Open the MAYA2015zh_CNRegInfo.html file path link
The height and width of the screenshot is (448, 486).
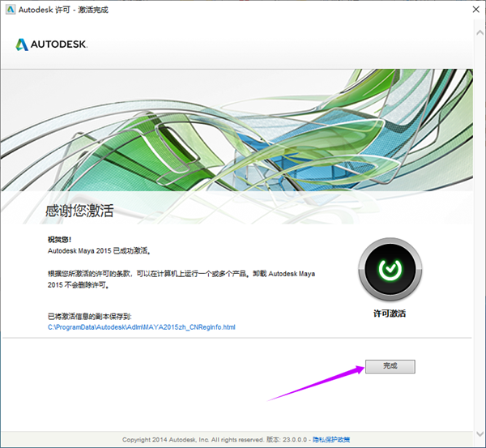click(x=142, y=326)
